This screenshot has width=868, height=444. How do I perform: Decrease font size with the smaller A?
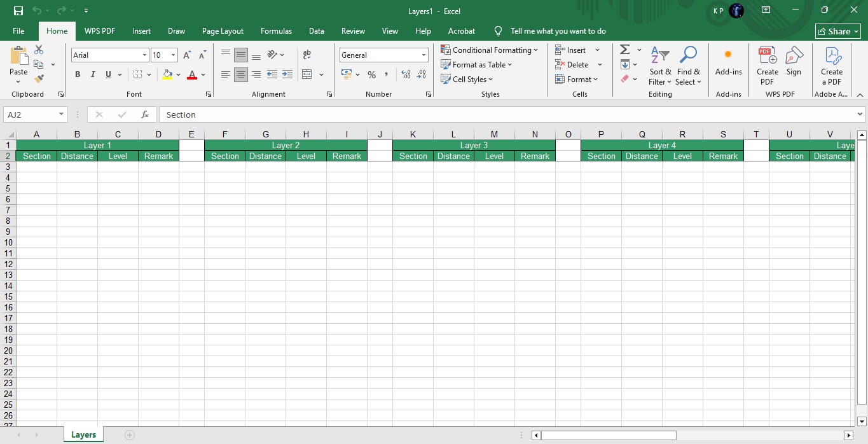point(202,55)
